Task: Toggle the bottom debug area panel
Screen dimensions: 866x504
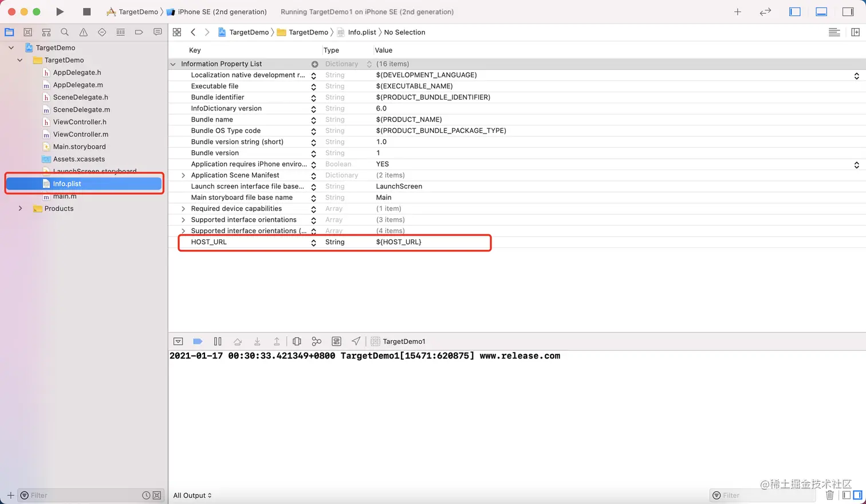Action: point(821,11)
